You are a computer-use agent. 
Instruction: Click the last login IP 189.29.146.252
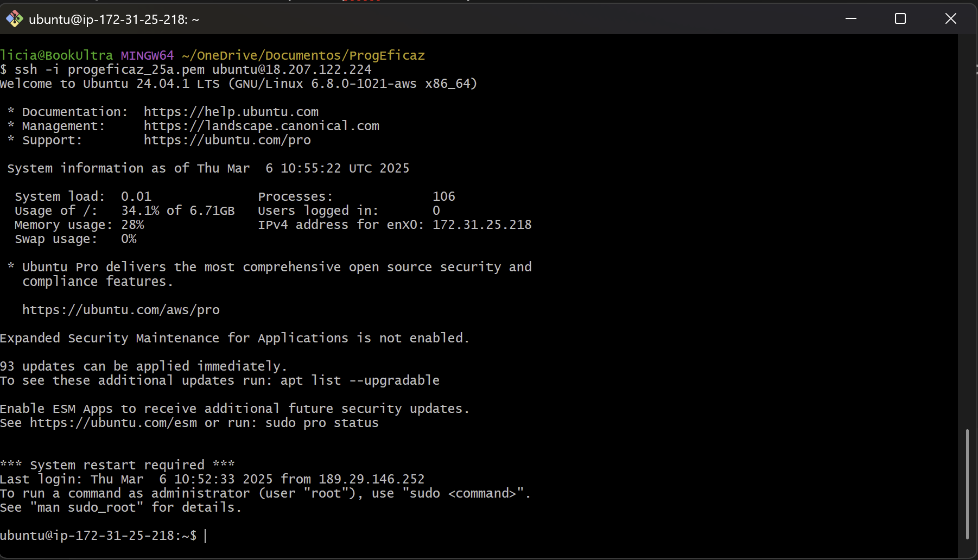[371, 479]
